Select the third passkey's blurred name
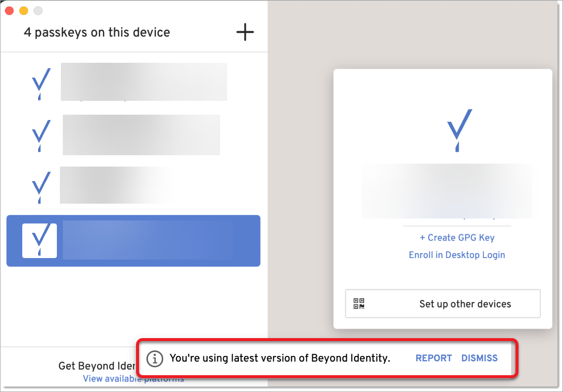Screen dimensions: 563x392 point(119,185)
